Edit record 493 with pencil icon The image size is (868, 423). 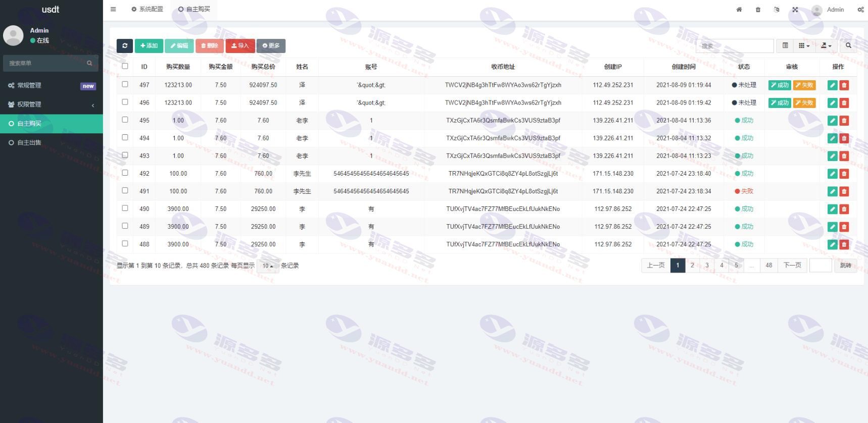pyautogui.click(x=833, y=156)
